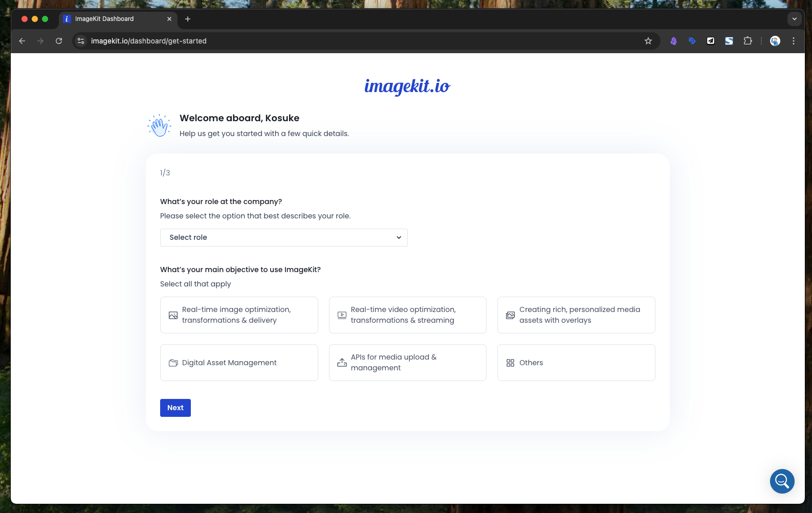The height and width of the screenshot is (513, 812).
Task: Open the Select role dropdown
Action: 283,237
